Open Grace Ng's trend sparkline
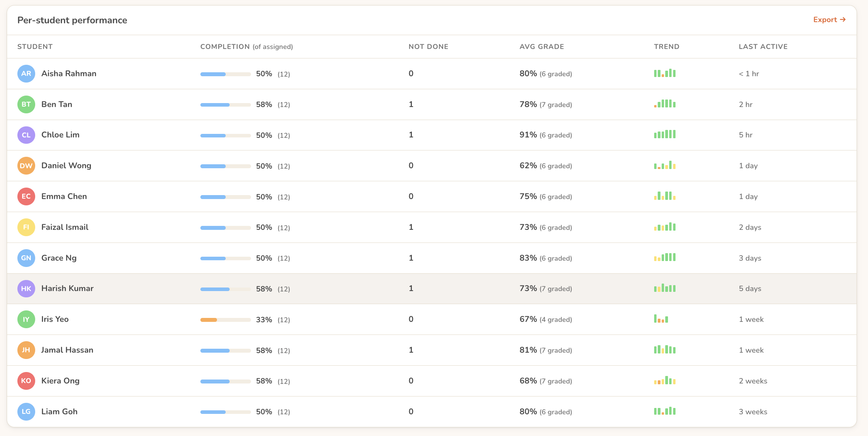This screenshot has height=436, width=868. [665, 257]
